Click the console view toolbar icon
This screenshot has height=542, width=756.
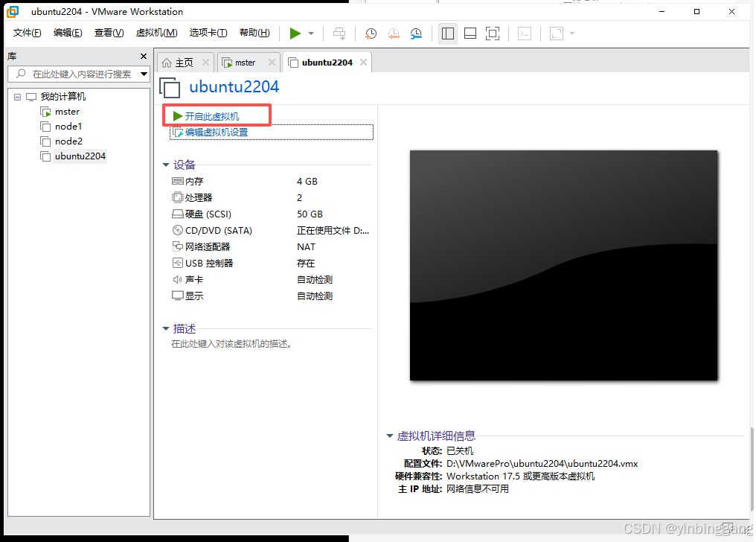[525, 34]
